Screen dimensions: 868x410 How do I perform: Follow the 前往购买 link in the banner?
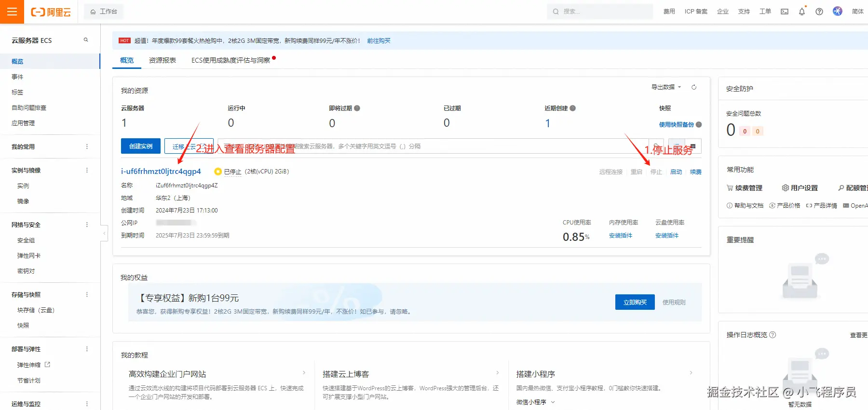click(379, 41)
